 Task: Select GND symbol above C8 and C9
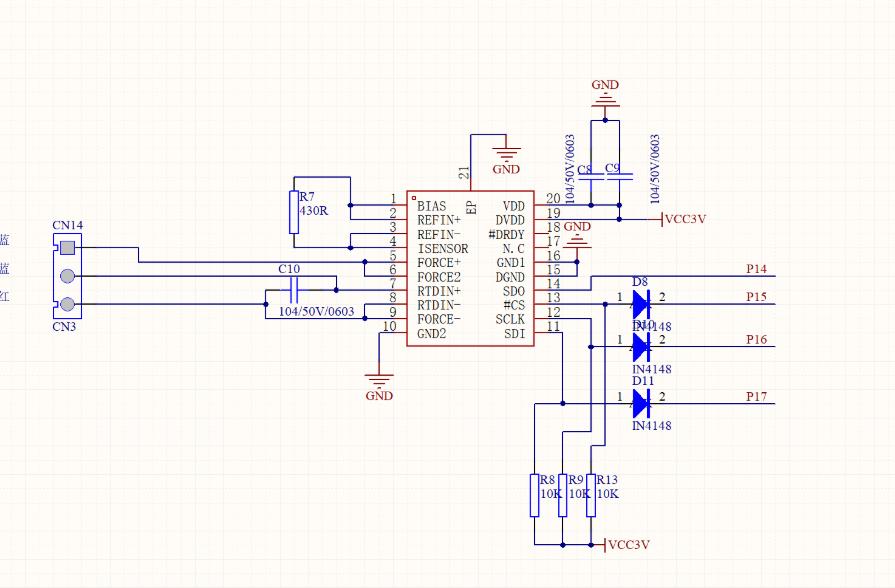pyautogui.click(x=605, y=94)
